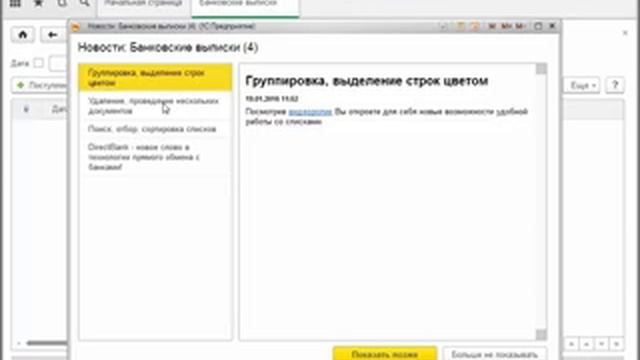Click the dialog title Новости: Банковские выписки (4)
Screen dimensions: 640x360
(x=168, y=48)
